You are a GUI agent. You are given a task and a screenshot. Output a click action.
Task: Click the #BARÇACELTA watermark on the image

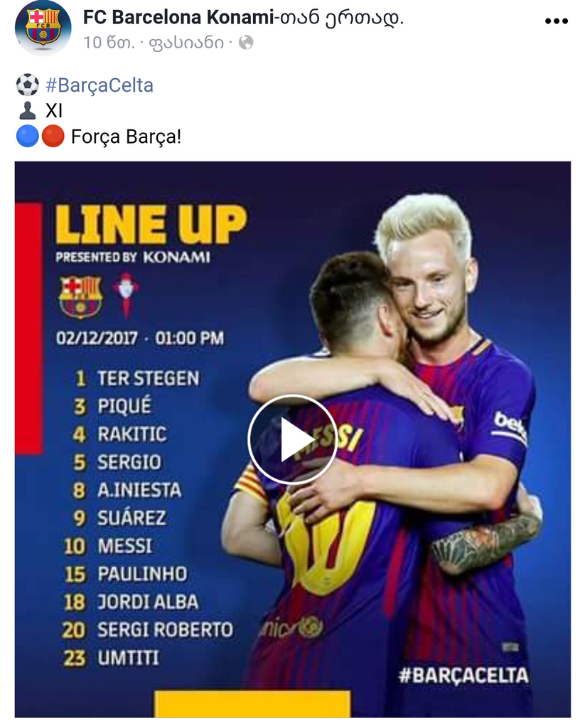coord(463,675)
